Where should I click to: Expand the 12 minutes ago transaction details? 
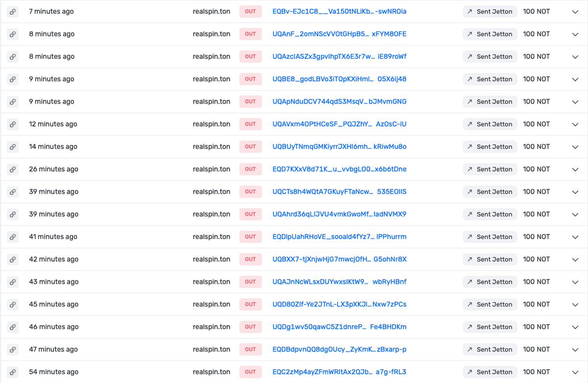575,124
